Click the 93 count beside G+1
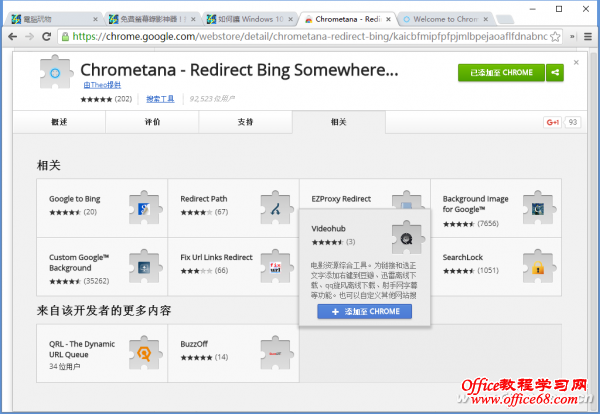The width and height of the screenshot is (600, 414). [573, 122]
